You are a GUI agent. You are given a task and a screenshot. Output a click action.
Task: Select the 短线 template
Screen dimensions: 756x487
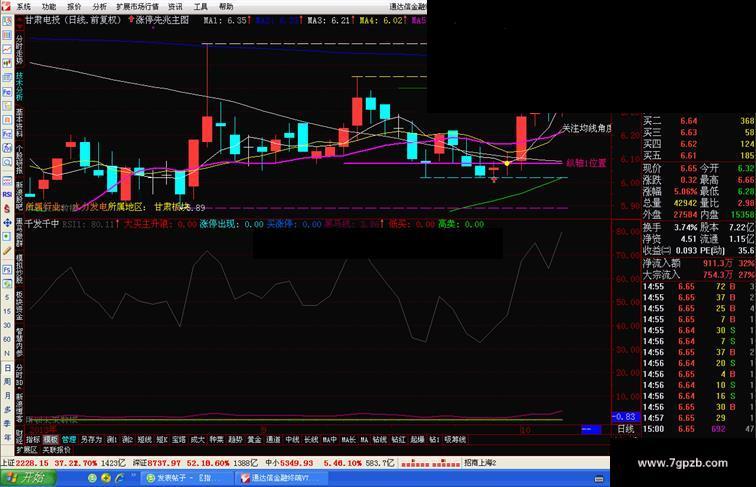pos(145,440)
